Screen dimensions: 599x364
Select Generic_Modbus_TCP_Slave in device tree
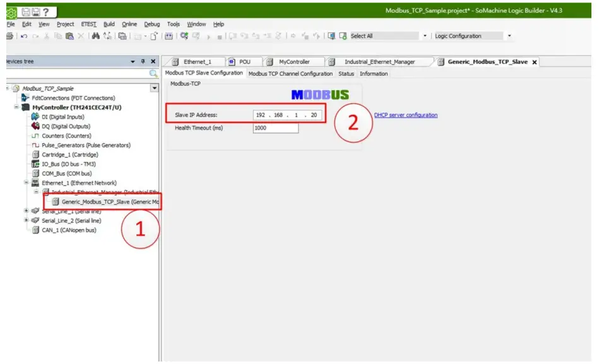tap(105, 202)
